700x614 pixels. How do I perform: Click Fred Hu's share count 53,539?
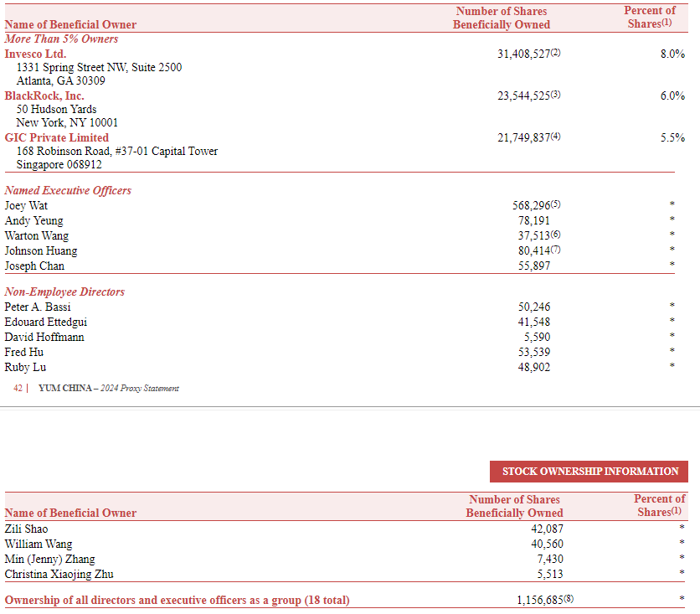click(534, 353)
